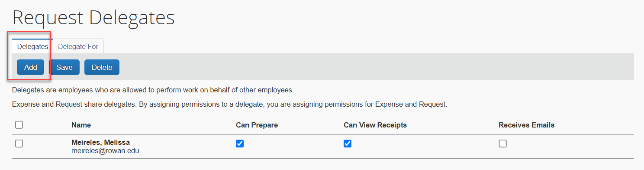This screenshot has width=644, height=170.
Task: Click the Add button to add delegate
Action: point(31,67)
